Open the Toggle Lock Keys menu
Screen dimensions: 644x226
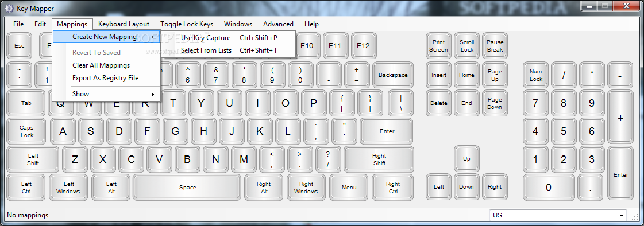187,24
